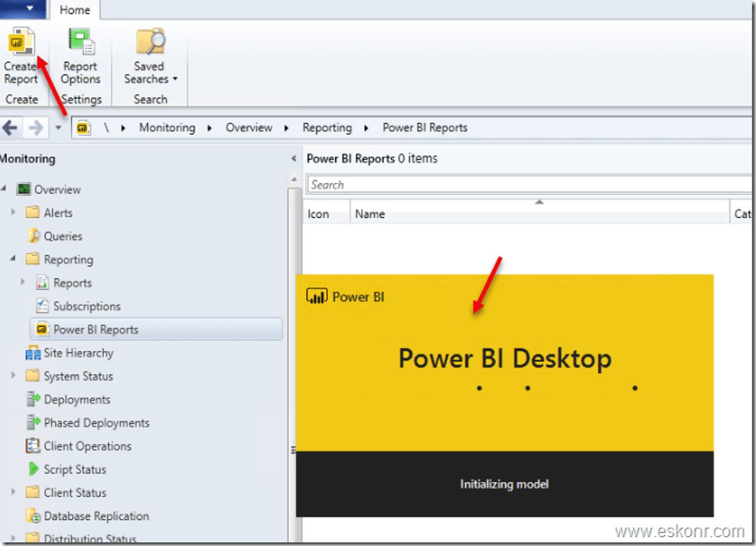The width and height of the screenshot is (756, 546).
Task: Select the Alerts folder icon
Action: pyautogui.click(x=33, y=212)
